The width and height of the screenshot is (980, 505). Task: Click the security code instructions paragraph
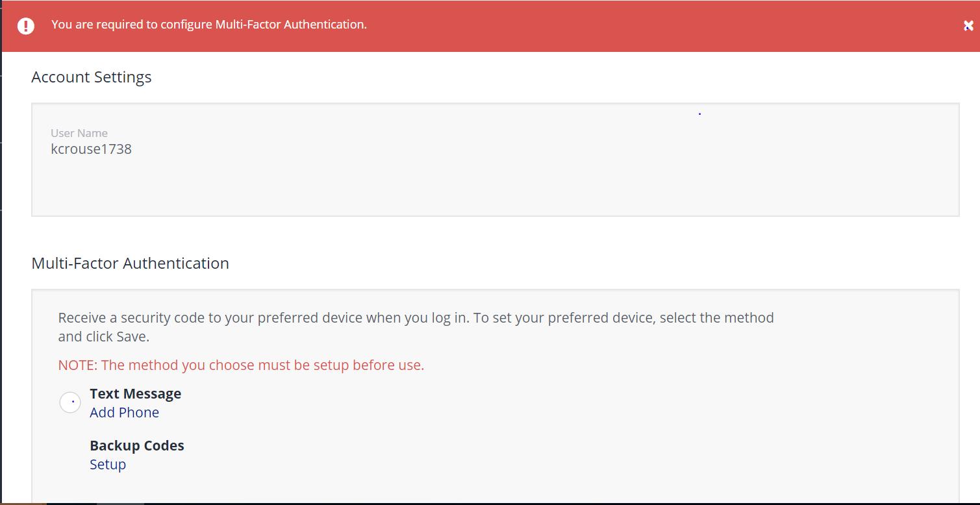tap(416, 318)
